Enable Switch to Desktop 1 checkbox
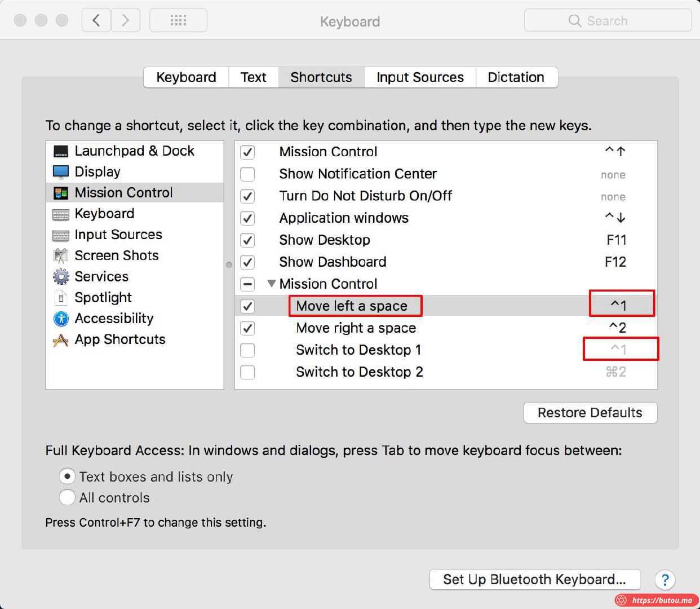This screenshot has width=700, height=609. click(247, 350)
